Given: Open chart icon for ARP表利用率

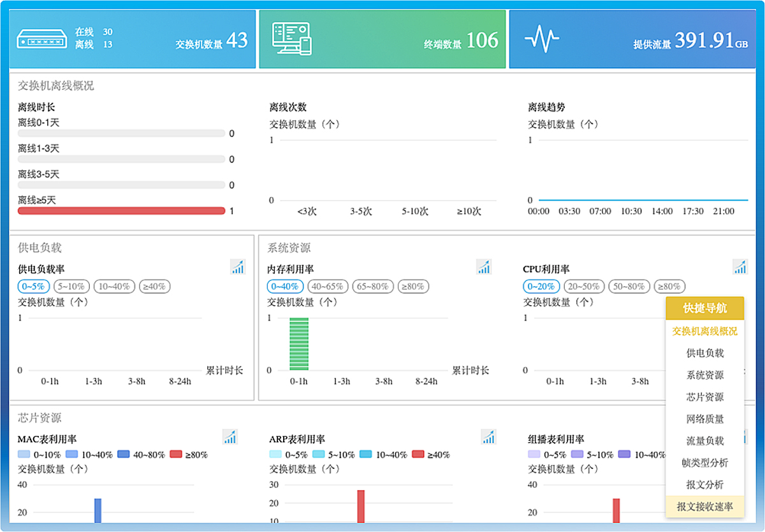Looking at the screenshot, I should pyautogui.click(x=489, y=436).
